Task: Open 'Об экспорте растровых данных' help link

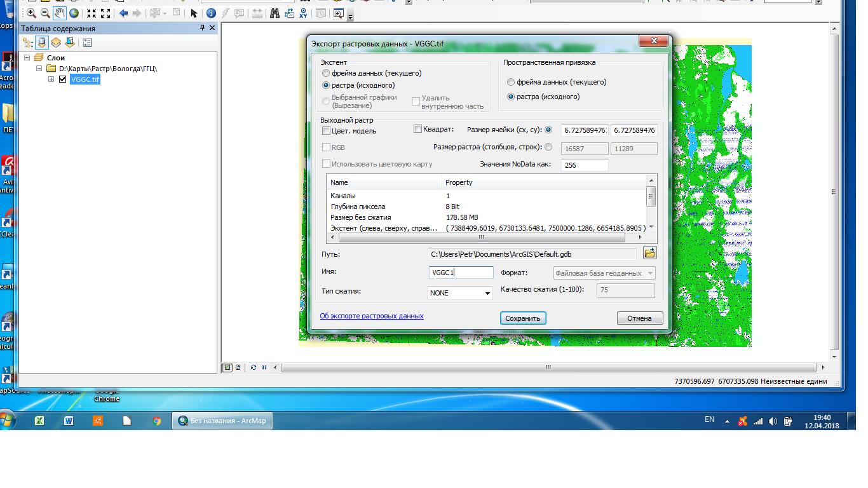Action: pos(372,316)
